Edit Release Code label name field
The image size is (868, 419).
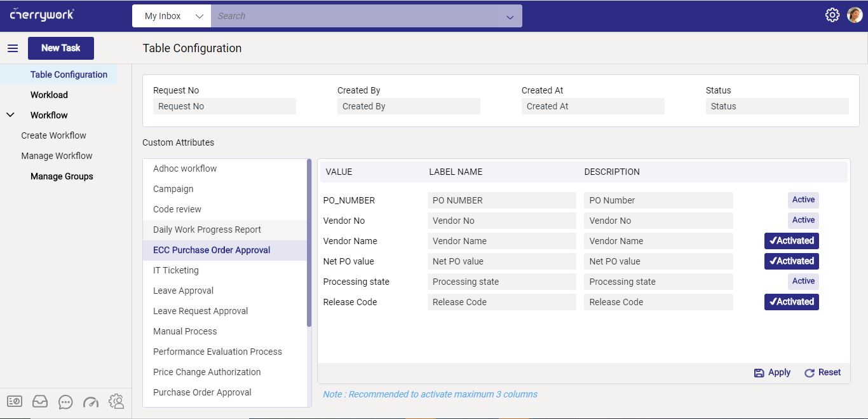pyautogui.click(x=502, y=302)
